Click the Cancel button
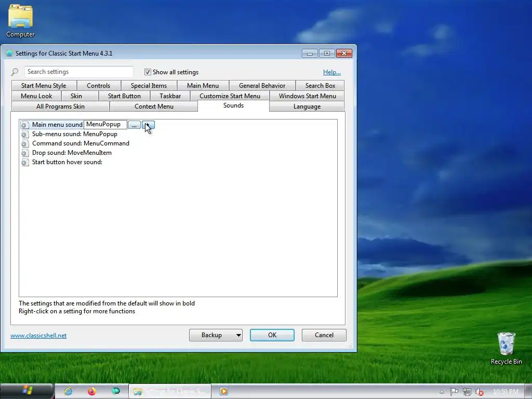Screen dimensions: 532x399 click(324, 335)
